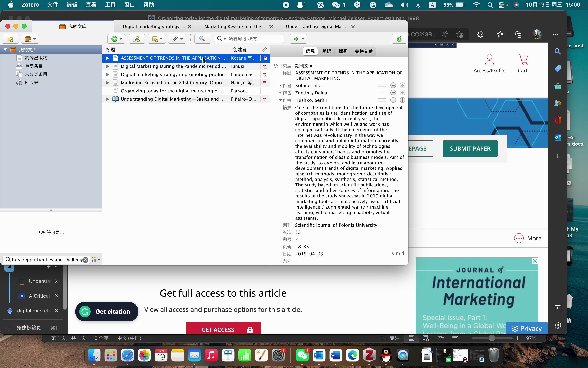Switch to the 笔记 tab in item pane
588x368 pixels.
point(326,51)
